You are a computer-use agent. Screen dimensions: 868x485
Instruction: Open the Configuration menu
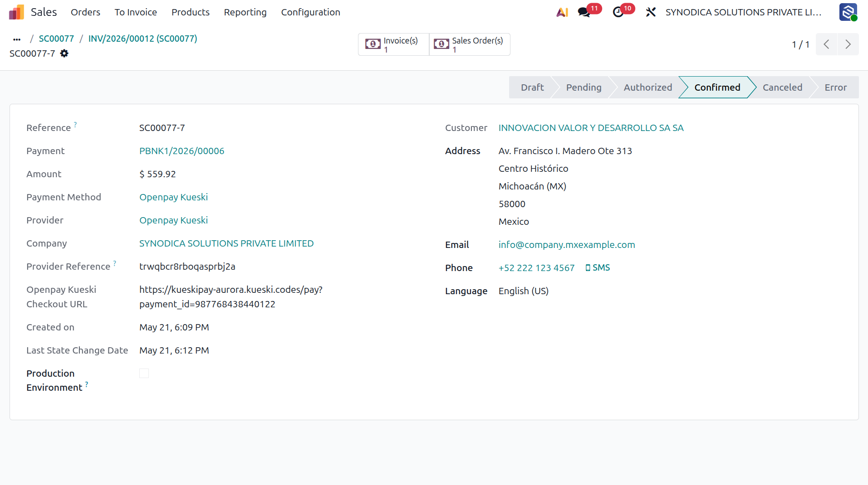[310, 12]
